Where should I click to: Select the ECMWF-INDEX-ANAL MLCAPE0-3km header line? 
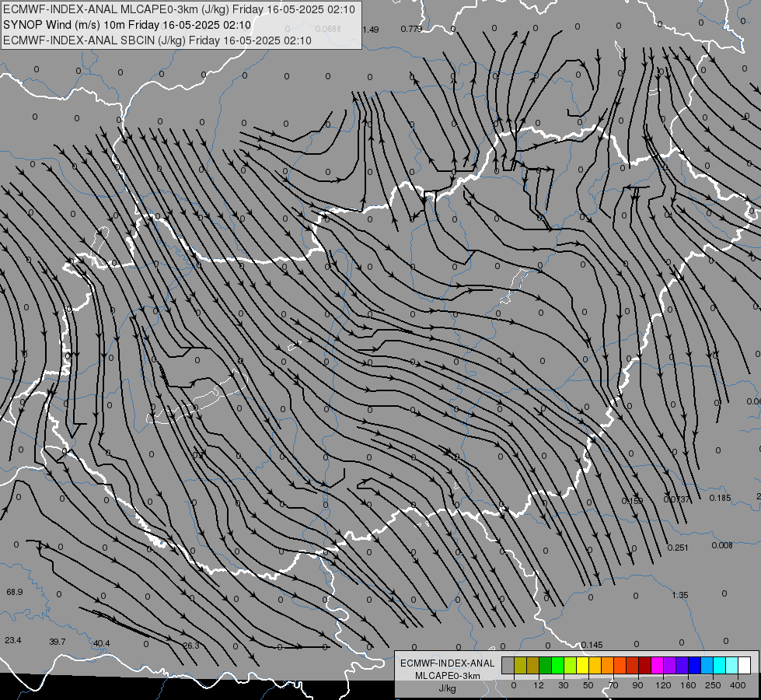(179, 9)
